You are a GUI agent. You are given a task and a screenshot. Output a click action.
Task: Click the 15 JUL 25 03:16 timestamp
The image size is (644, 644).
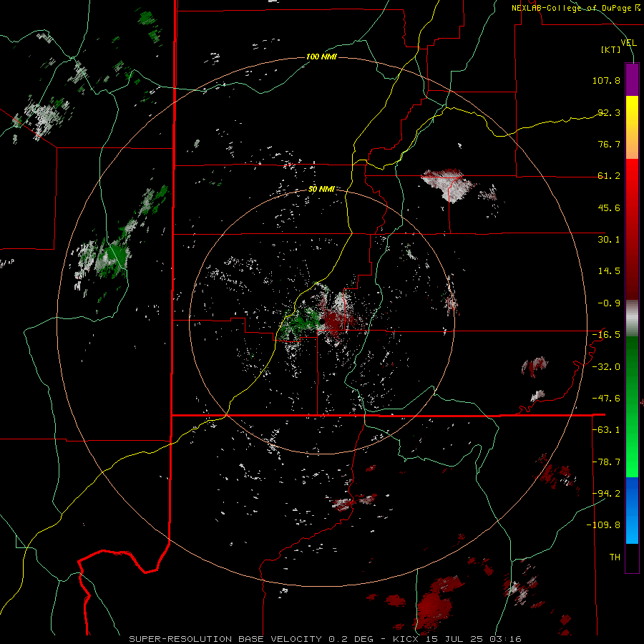(472, 639)
